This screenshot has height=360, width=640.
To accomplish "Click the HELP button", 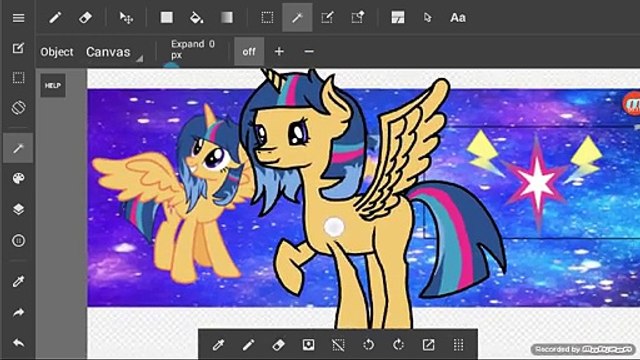I will pyautogui.click(x=53, y=85).
